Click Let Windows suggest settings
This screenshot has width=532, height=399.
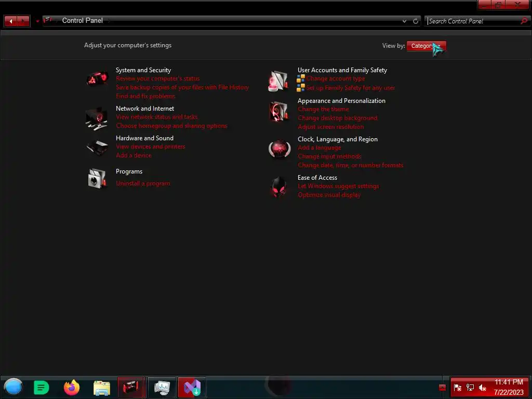pyautogui.click(x=338, y=187)
